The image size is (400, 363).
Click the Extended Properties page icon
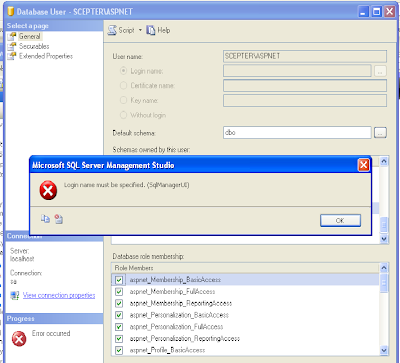click(x=12, y=56)
